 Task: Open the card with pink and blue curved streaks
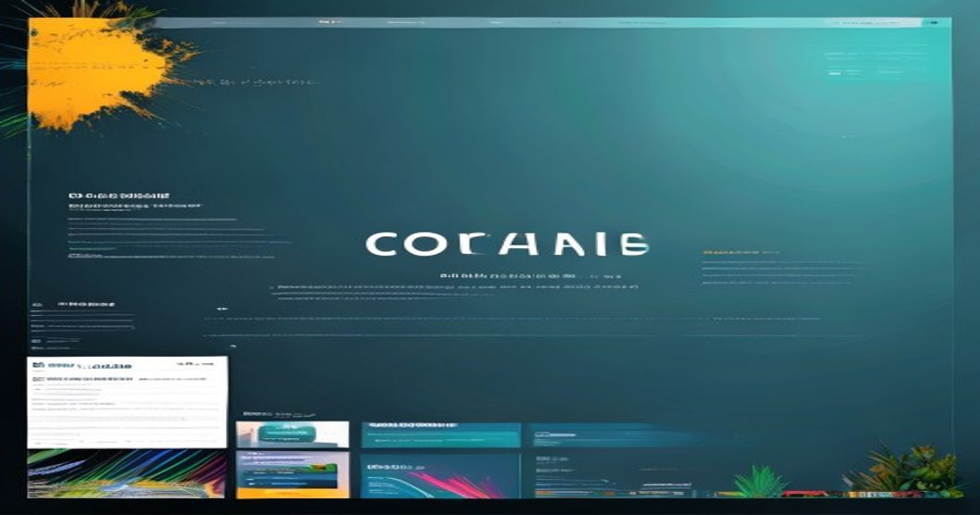440,475
